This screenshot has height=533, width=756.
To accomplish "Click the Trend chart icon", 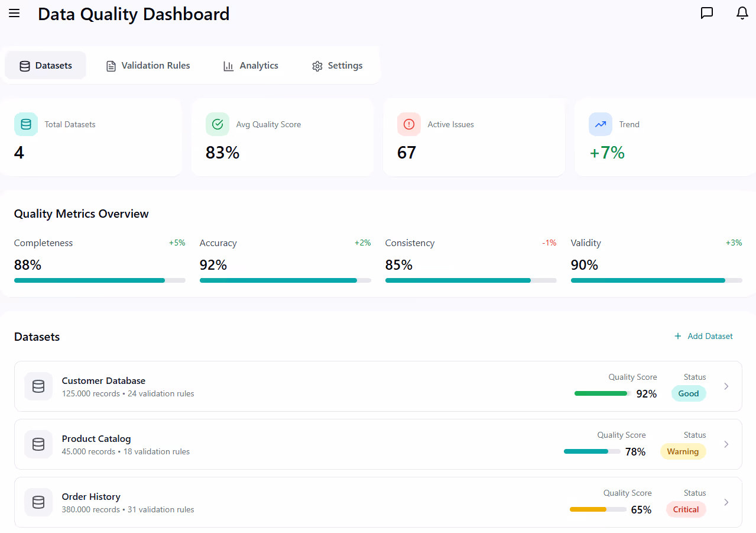I will click(x=600, y=124).
